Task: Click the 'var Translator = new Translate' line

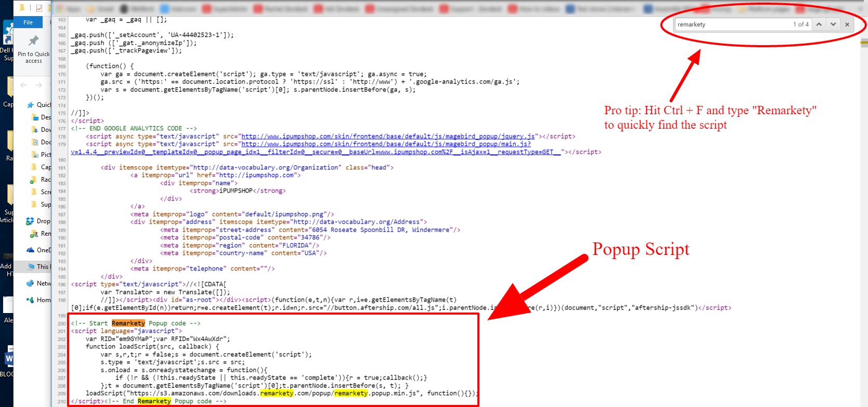Action: (165, 292)
